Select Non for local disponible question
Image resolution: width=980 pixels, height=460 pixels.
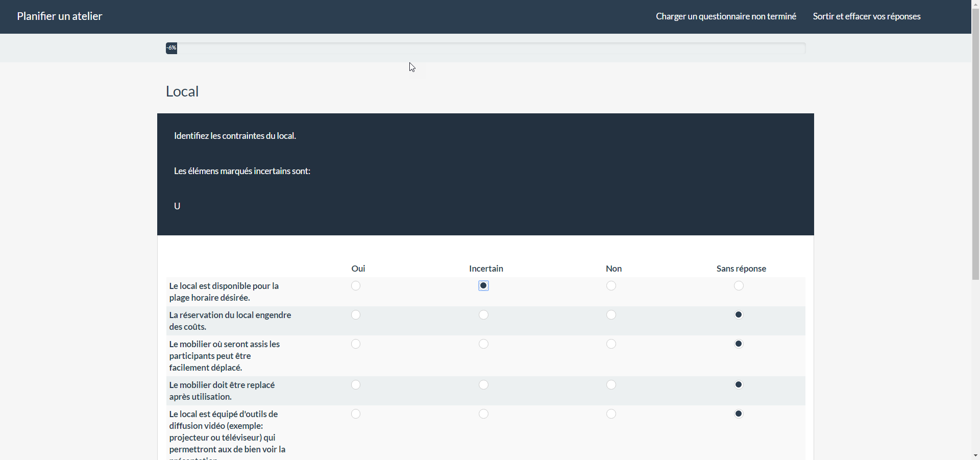pos(611,286)
